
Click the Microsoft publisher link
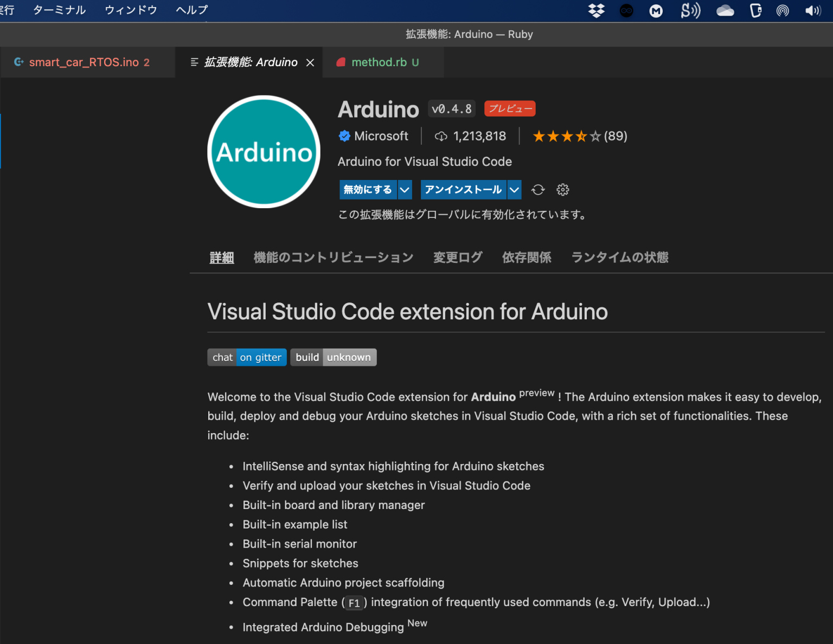point(381,136)
